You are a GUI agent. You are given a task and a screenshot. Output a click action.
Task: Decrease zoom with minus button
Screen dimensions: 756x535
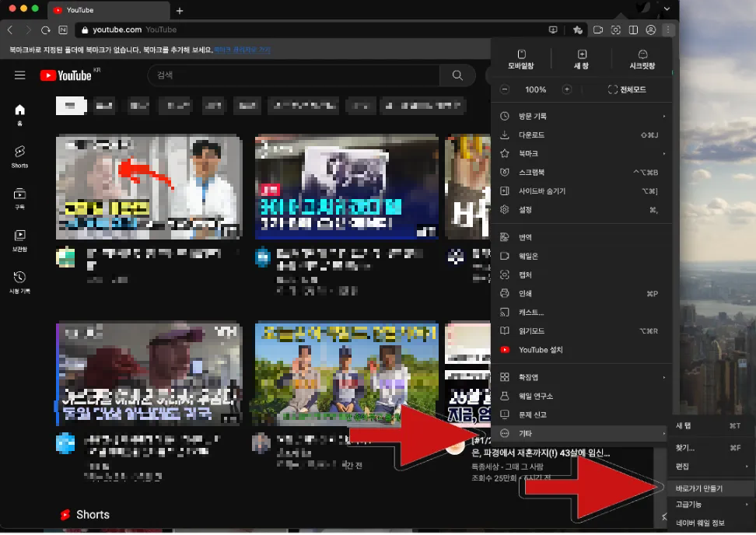pyautogui.click(x=504, y=89)
